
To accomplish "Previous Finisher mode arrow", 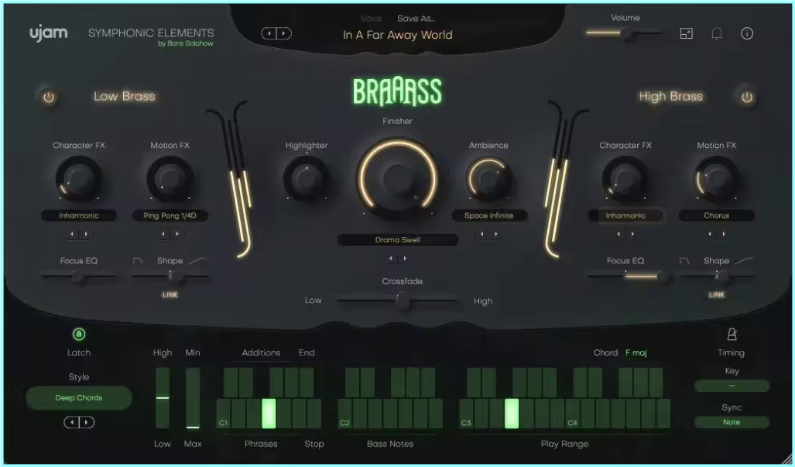I will click(x=391, y=259).
